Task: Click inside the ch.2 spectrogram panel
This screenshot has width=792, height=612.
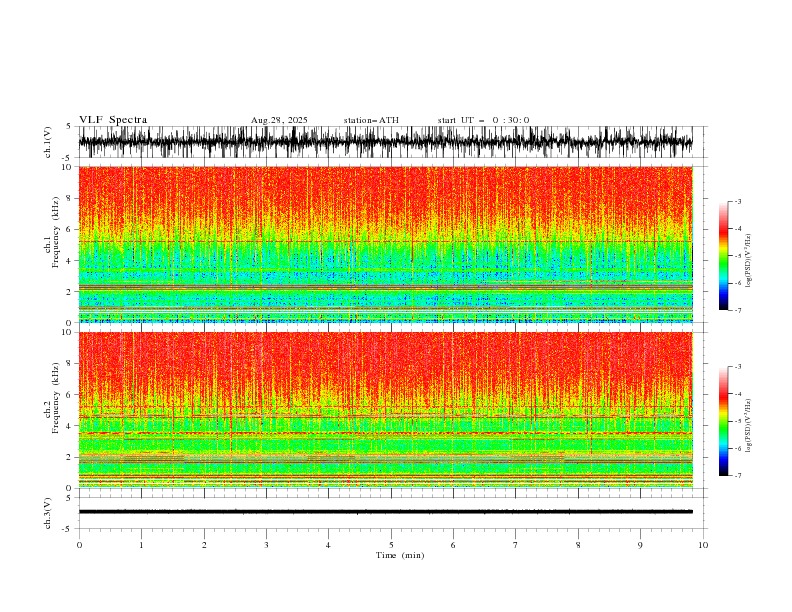Action: (385, 410)
